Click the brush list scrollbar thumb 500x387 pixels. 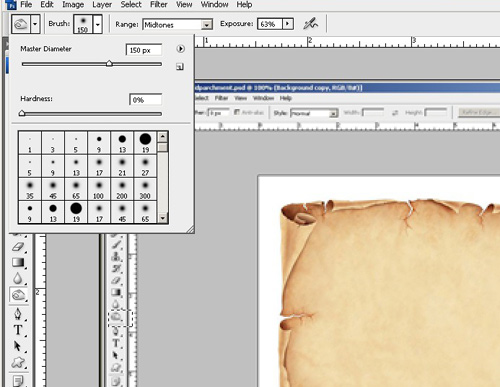(163, 147)
